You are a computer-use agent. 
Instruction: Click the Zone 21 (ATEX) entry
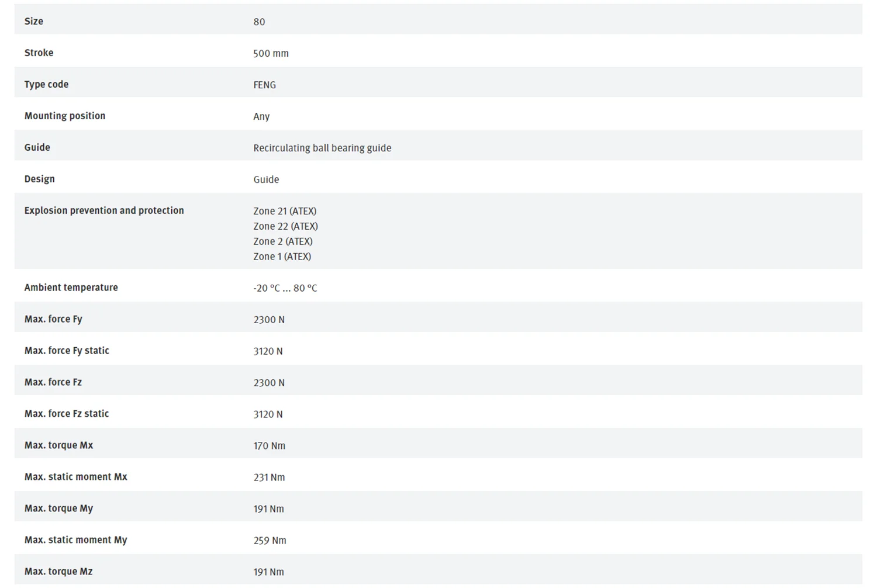point(285,211)
